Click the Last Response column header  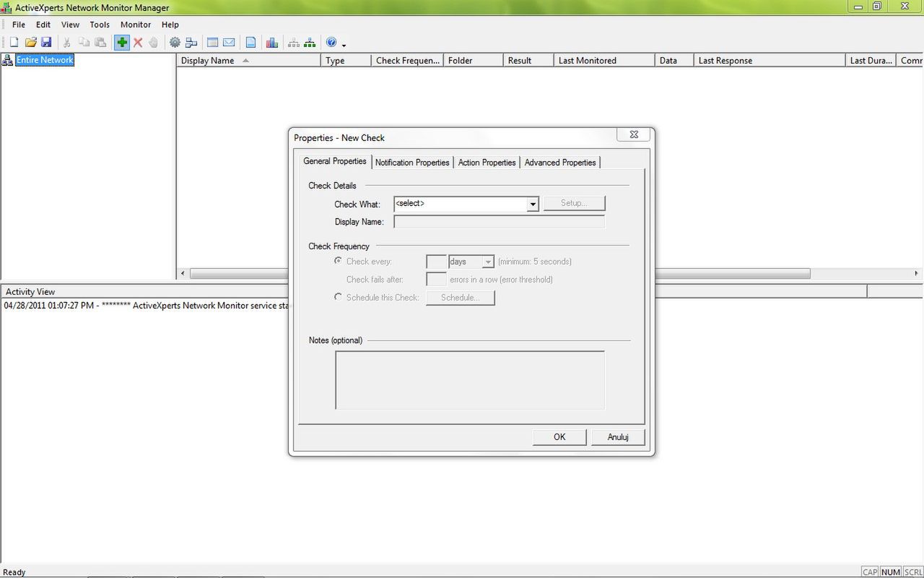point(770,61)
